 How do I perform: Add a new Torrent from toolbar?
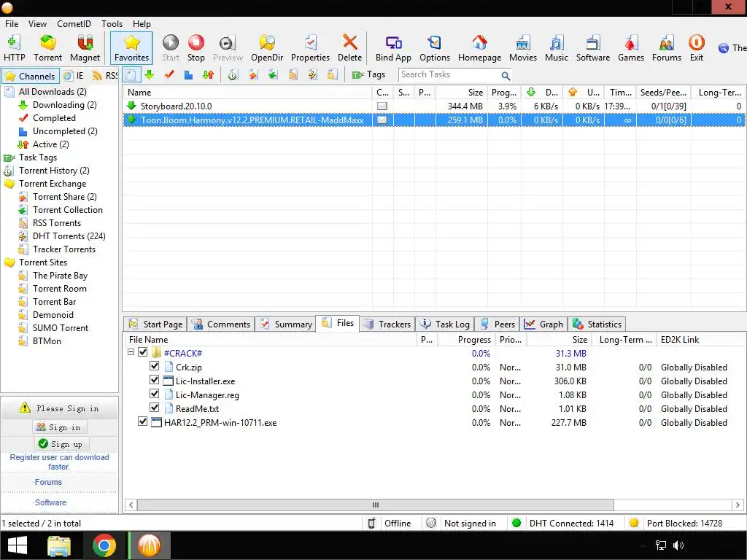tap(47, 48)
